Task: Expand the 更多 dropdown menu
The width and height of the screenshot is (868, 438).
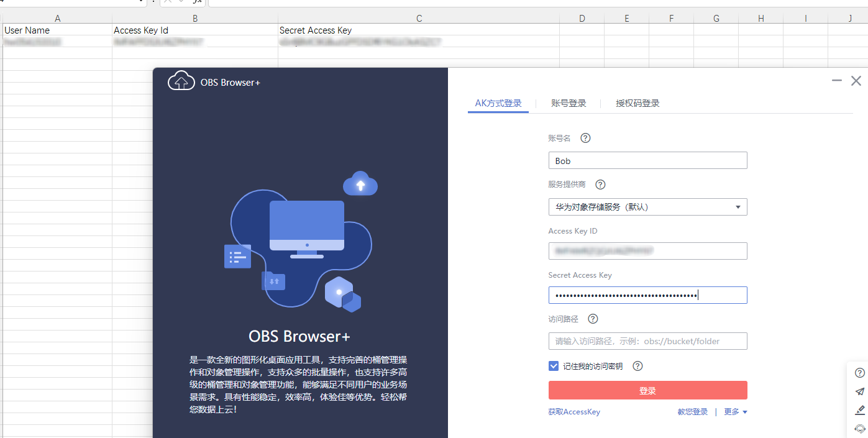Action: (x=735, y=412)
